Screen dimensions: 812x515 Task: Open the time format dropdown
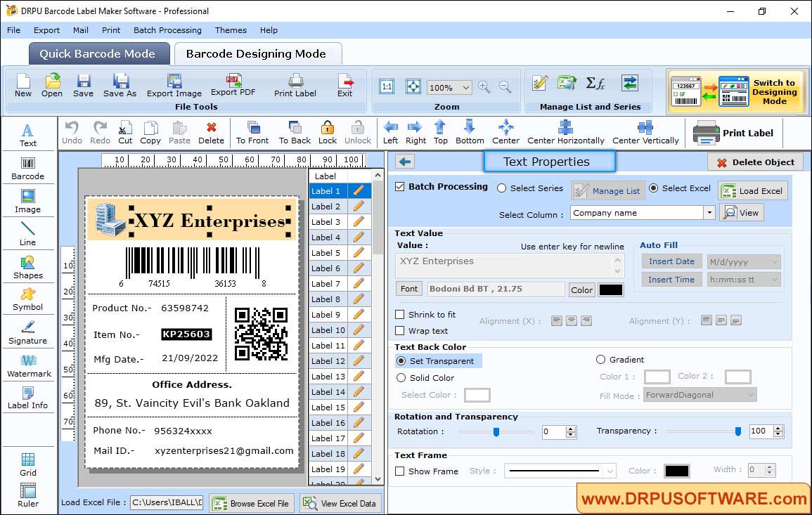coord(774,280)
